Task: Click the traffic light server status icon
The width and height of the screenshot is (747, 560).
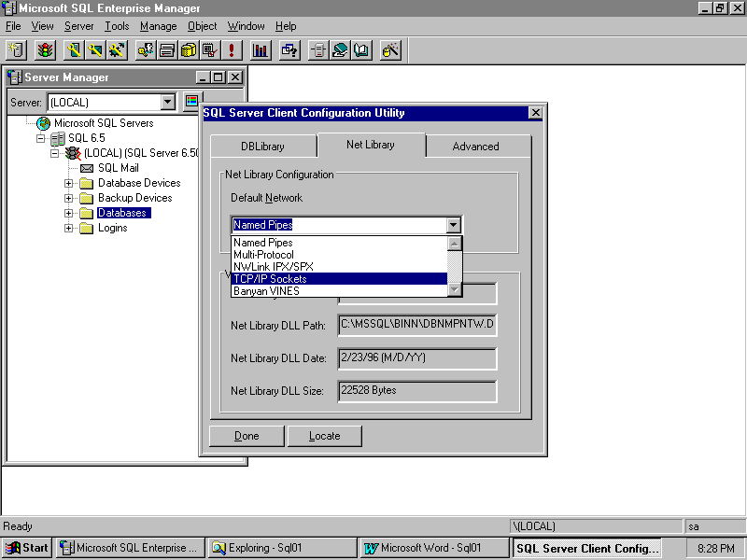Action: [x=44, y=49]
